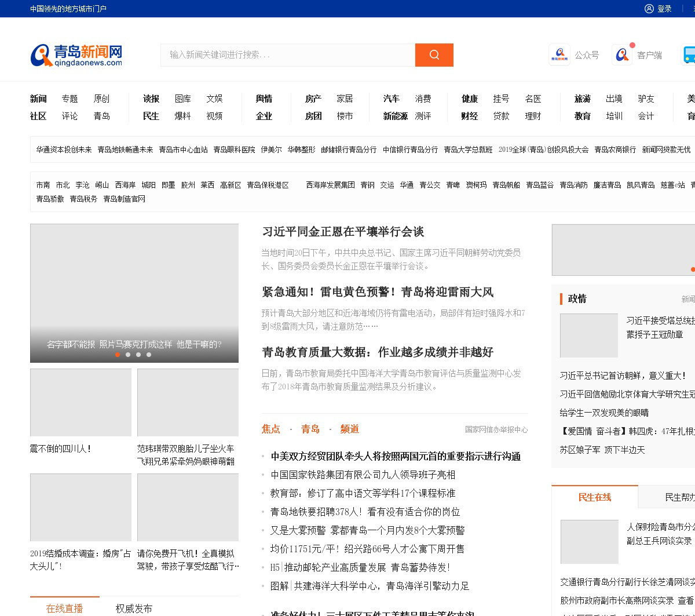The height and width of the screenshot is (616, 695).
Task: Open the 爆料 link
Action: [x=183, y=116]
